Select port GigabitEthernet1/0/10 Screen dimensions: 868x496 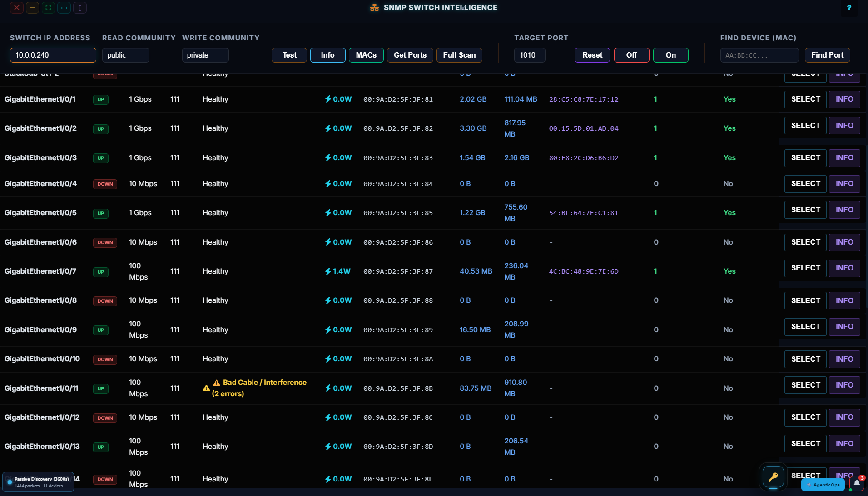805,359
